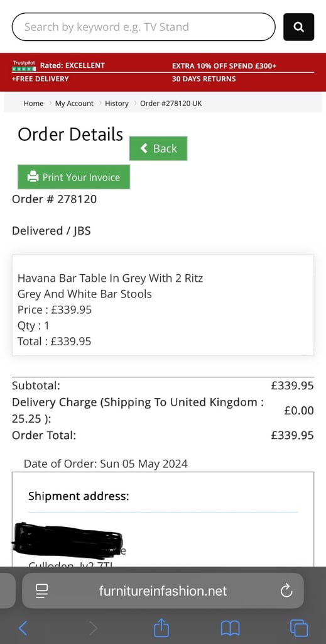Click the green Back button
326x644 pixels.
tap(158, 148)
